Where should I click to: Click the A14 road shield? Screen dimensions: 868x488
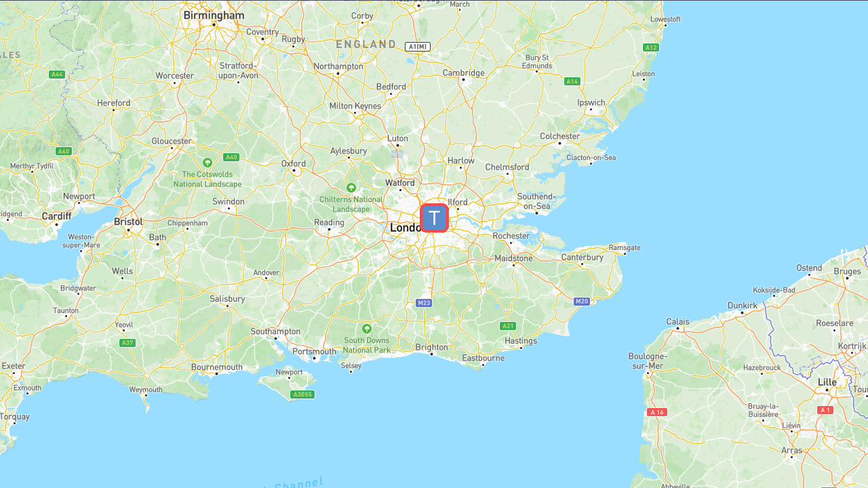(572, 81)
